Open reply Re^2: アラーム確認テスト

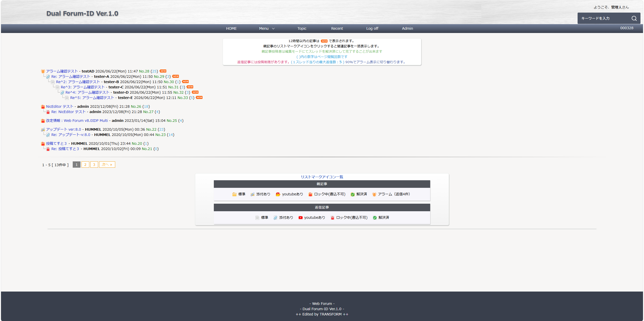click(78, 82)
